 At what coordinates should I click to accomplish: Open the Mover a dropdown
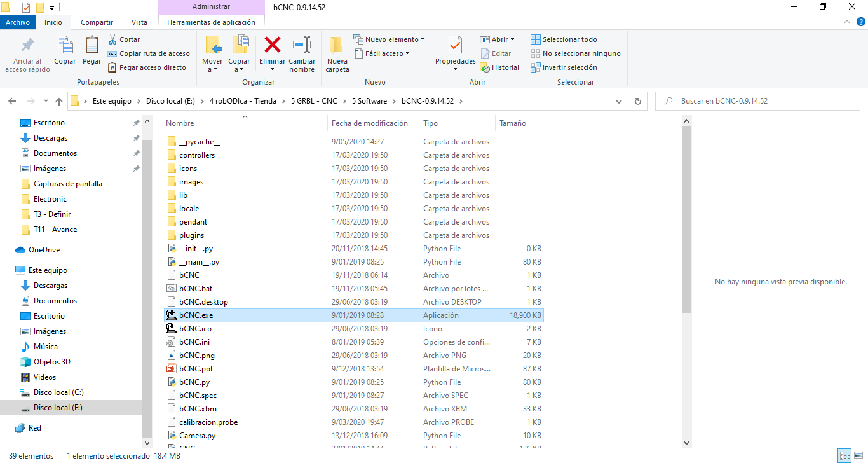pyautogui.click(x=212, y=66)
